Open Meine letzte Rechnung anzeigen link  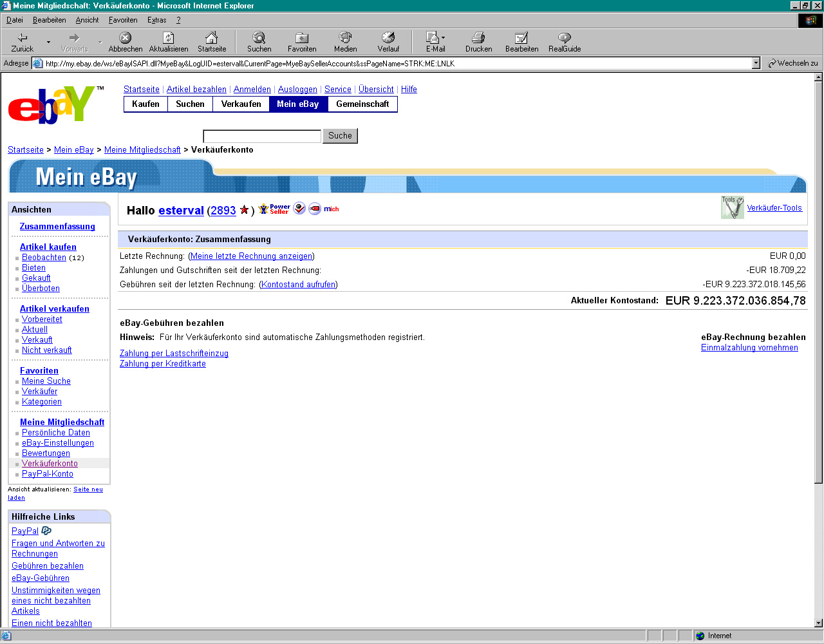click(x=252, y=256)
